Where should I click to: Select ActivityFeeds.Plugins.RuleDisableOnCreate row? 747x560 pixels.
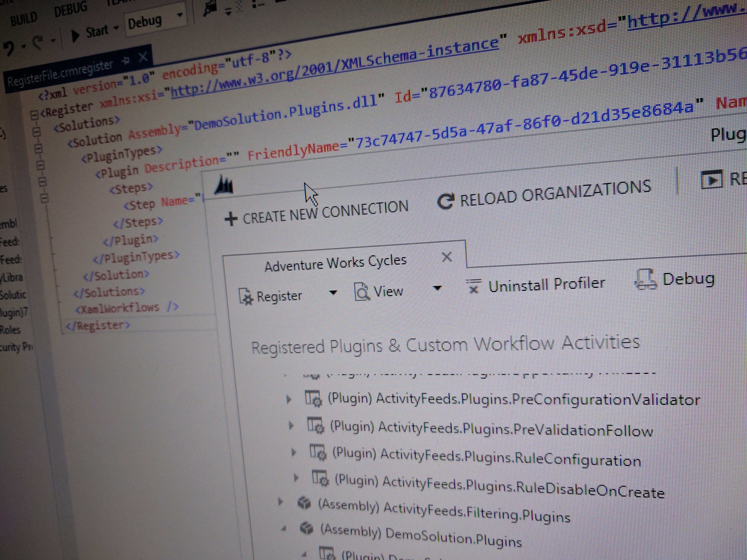click(x=500, y=486)
